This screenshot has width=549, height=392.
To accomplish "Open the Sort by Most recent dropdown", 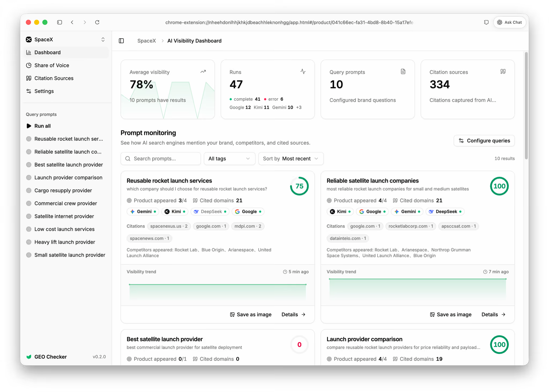I will (291, 159).
